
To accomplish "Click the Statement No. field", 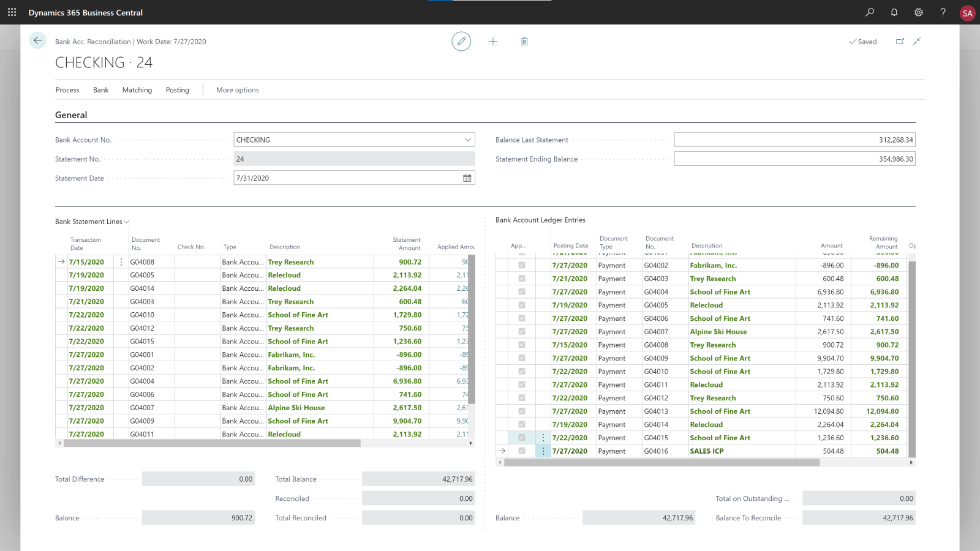I will click(354, 159).
